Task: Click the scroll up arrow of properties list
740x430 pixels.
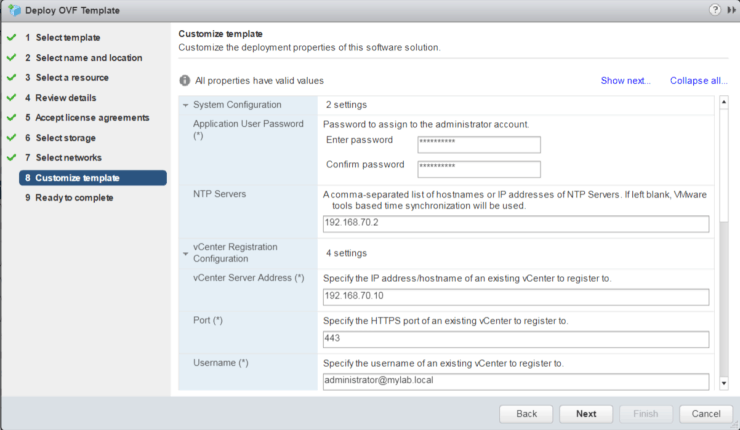Action: point(723,104)
